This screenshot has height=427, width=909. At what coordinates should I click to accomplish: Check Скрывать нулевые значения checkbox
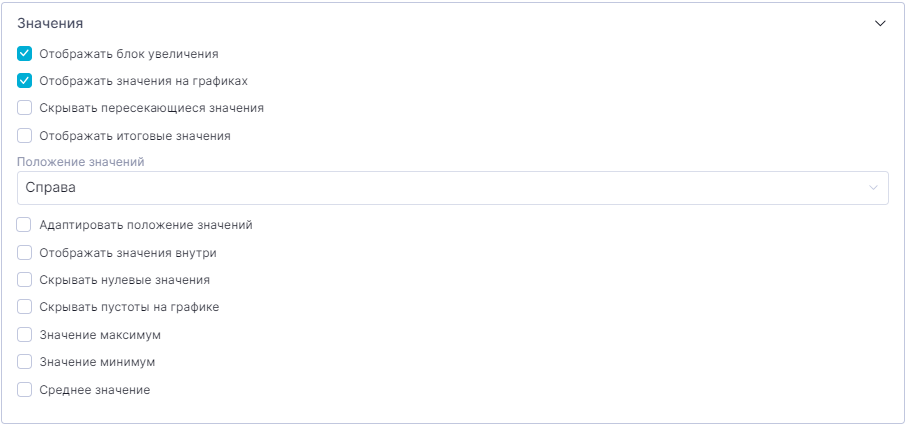[25, 280]
